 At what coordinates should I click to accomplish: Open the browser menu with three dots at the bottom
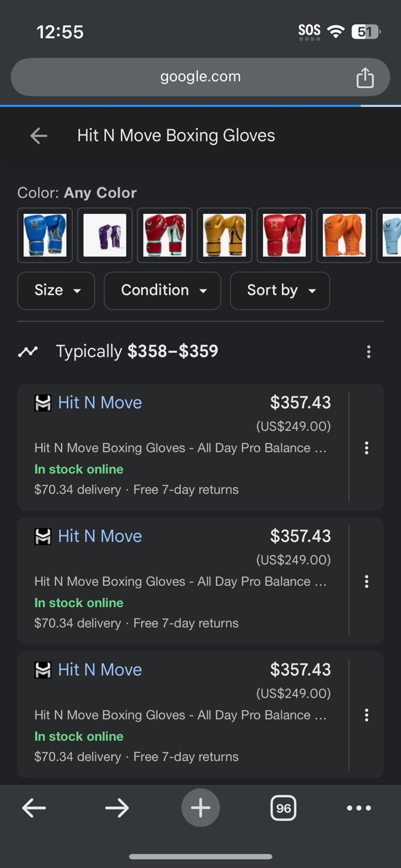[x=359, y=808]
